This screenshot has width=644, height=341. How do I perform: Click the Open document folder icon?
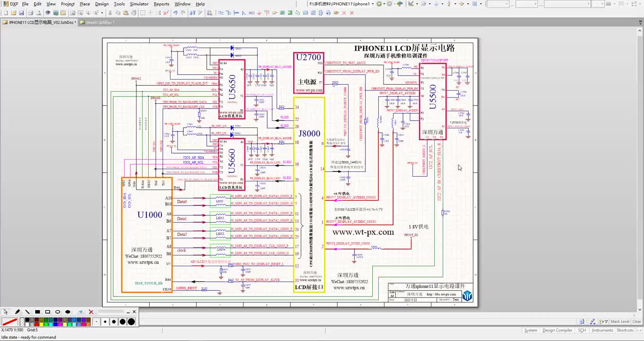pyautogui.click(x=13, y=13)
